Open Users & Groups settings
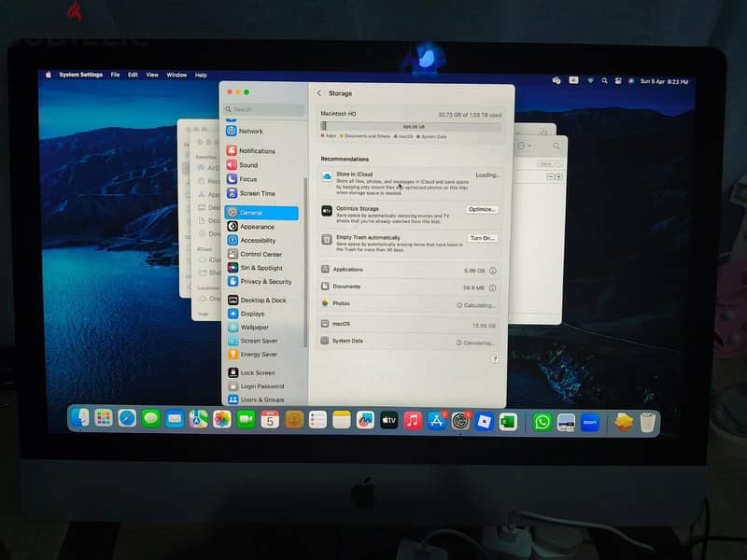 (261, 399)
